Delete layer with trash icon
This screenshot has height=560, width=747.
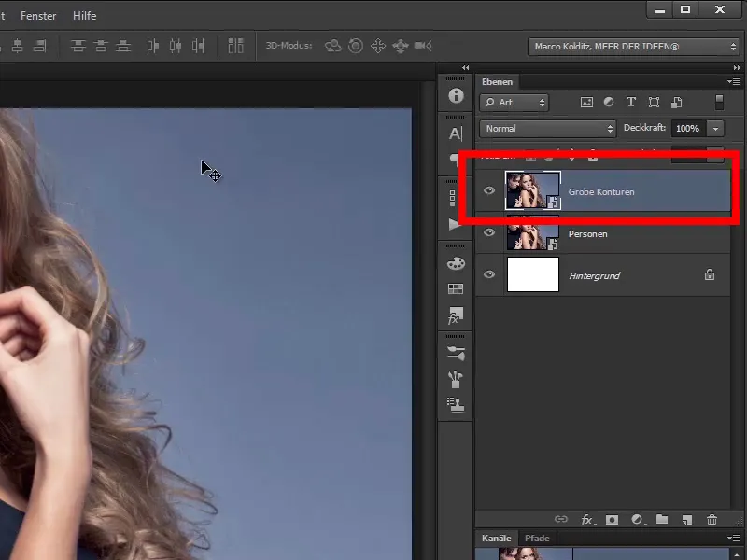pos(712,520)
